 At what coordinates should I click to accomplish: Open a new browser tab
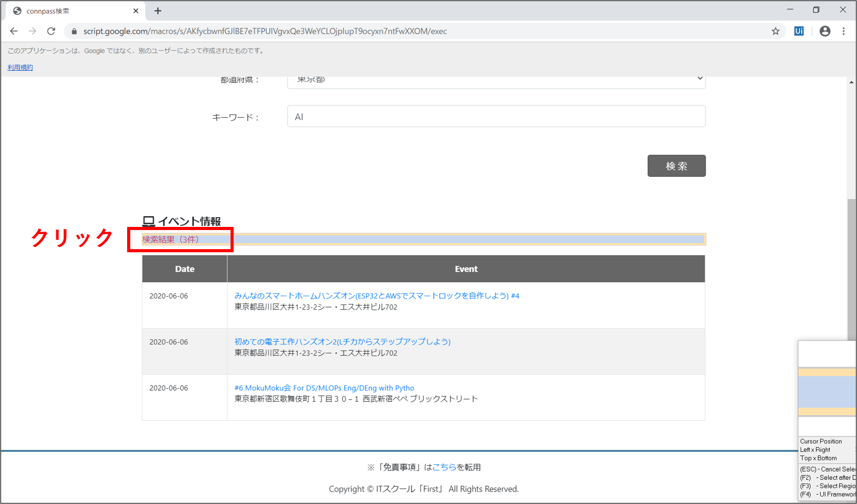(x=158, y=11)
